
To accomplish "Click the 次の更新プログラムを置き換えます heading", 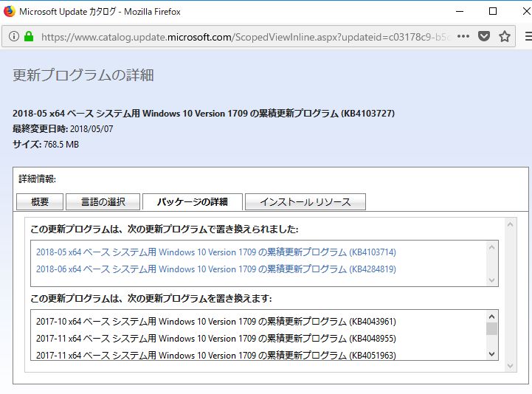I will tap(151, 299).
